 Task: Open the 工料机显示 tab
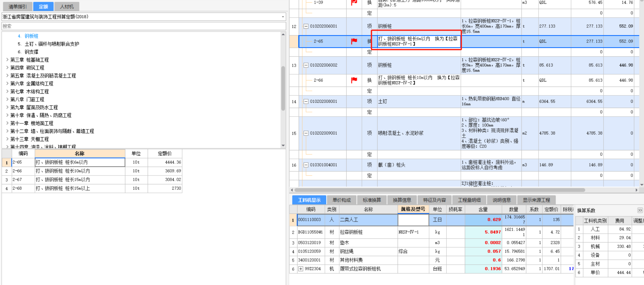click(309, 200)
